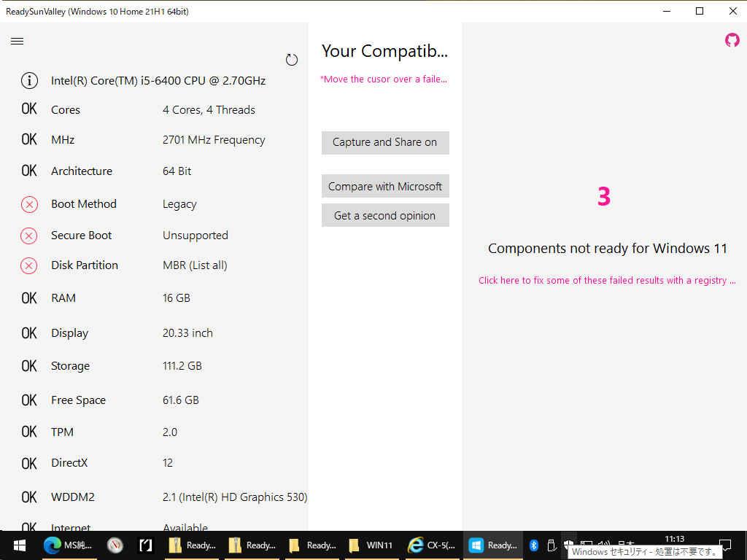Click the Legacy boot value
The width and height of the screenshot is (747, 560).
pyautogui.click(x=179, y=205)
